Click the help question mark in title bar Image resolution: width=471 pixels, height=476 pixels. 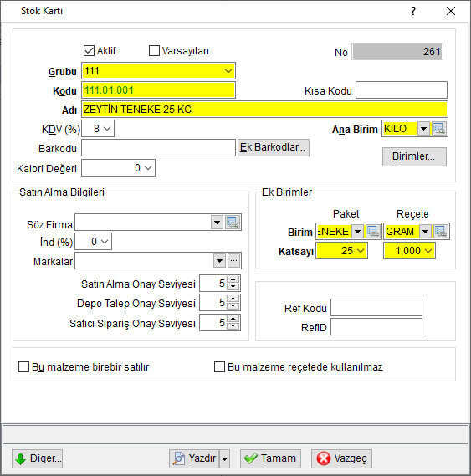click(413, 11)
